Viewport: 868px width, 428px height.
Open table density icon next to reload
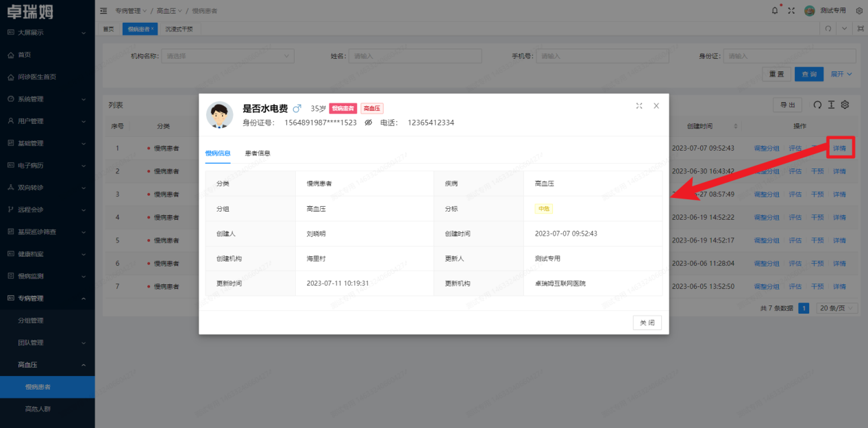click(831, 105)
